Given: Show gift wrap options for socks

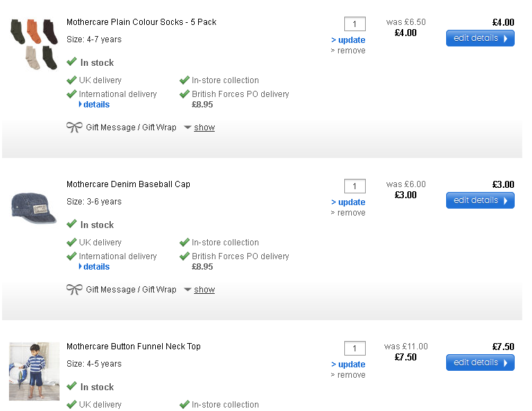Looking at the screenshot, I should point(204,128).
